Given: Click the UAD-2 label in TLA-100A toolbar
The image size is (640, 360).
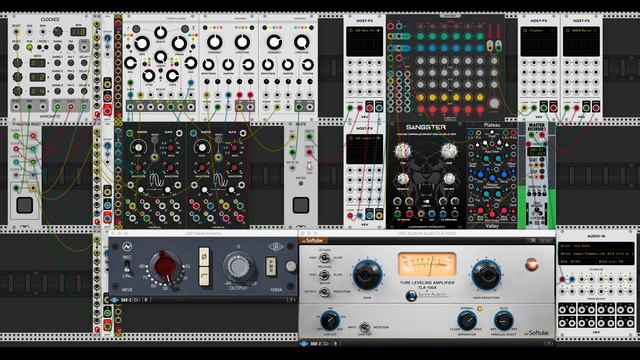Looking at the screenshot, I should tap(316, 344).
